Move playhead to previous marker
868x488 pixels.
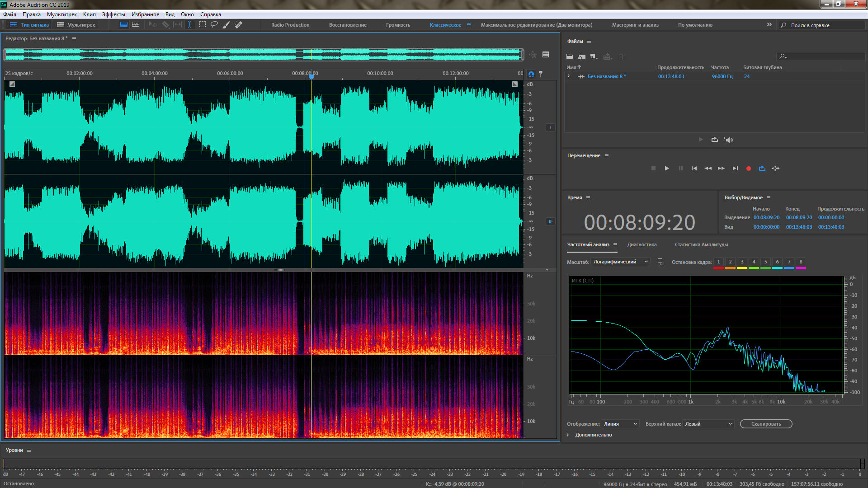(x=694, y=168)
